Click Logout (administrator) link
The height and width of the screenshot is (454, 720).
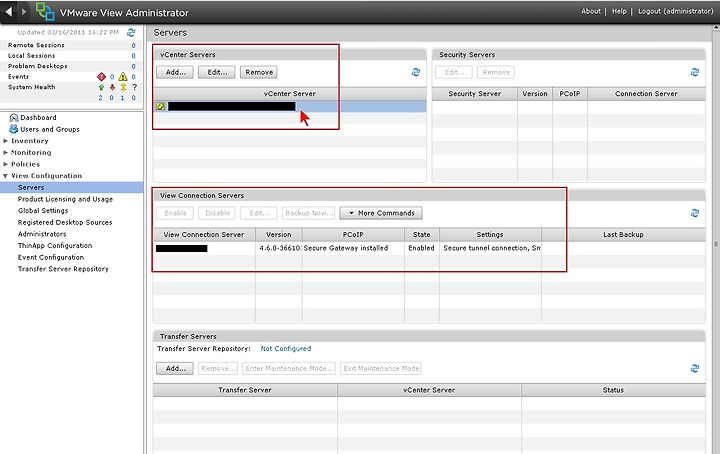pyautogui.click(x=676, y=11)
